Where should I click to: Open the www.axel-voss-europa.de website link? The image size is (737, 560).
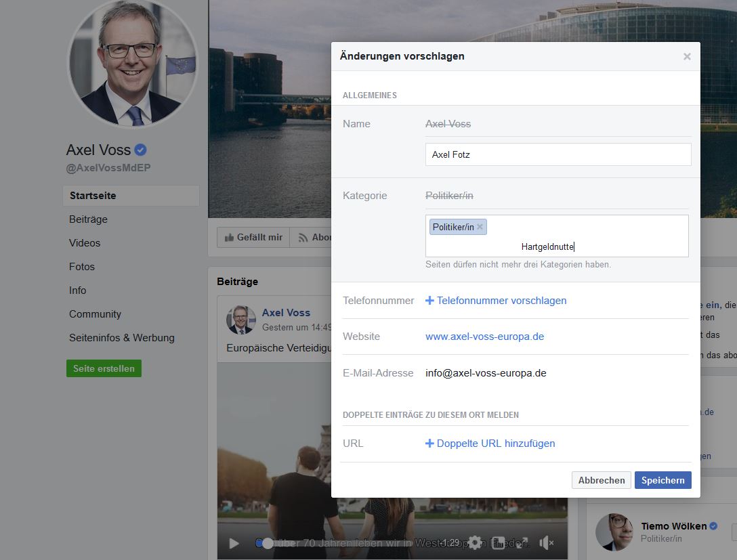[484, 337]
